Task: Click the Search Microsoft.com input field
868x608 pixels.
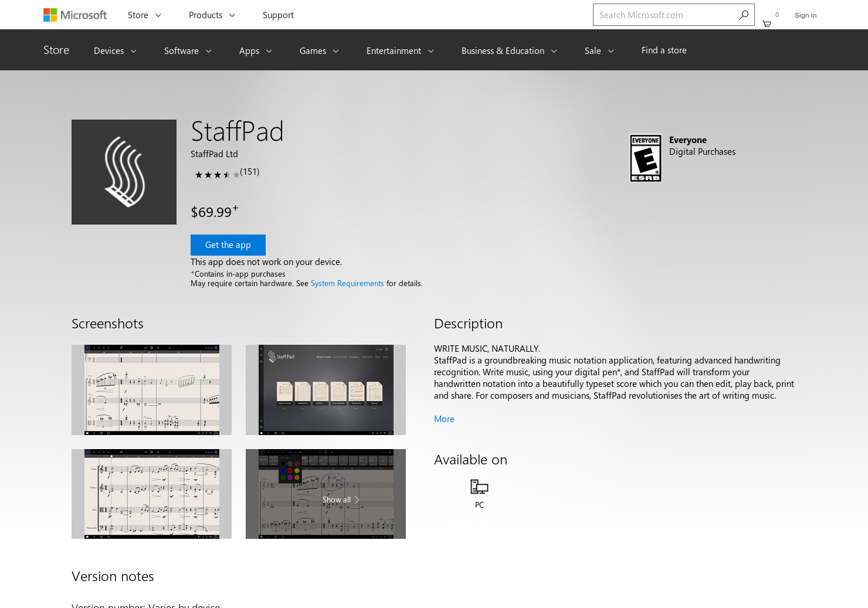Action: 657,14
